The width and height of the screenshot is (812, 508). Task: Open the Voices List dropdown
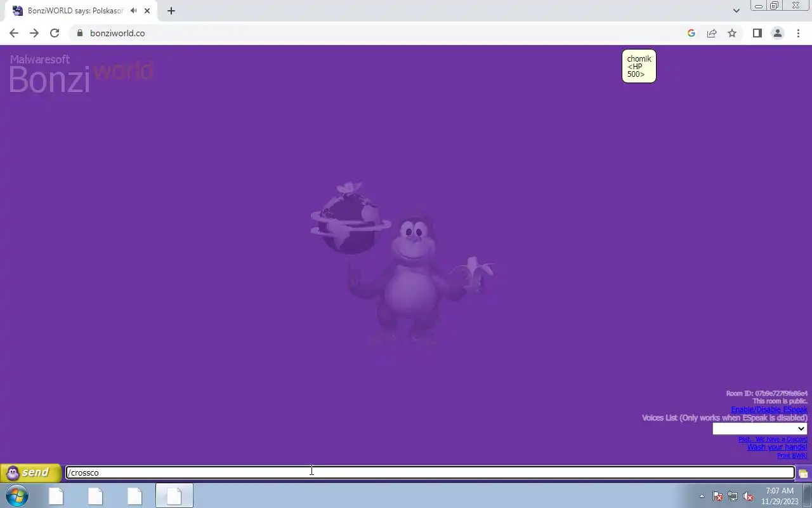click(x=759, y=429)
